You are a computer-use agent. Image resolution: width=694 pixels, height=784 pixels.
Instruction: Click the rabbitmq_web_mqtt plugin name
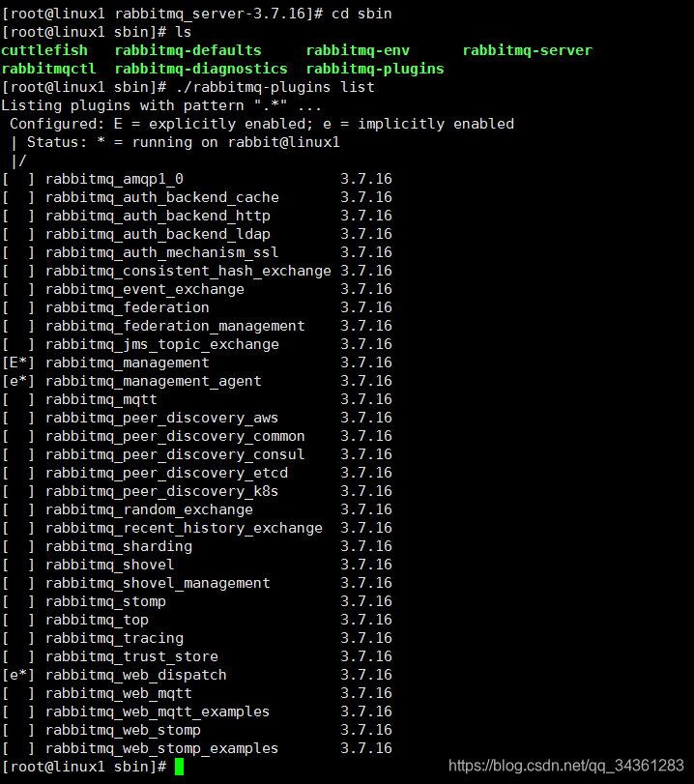119,694
